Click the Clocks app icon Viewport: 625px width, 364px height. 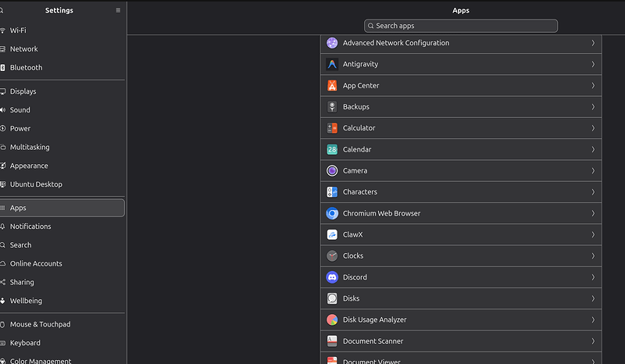[x=332, y=256]
